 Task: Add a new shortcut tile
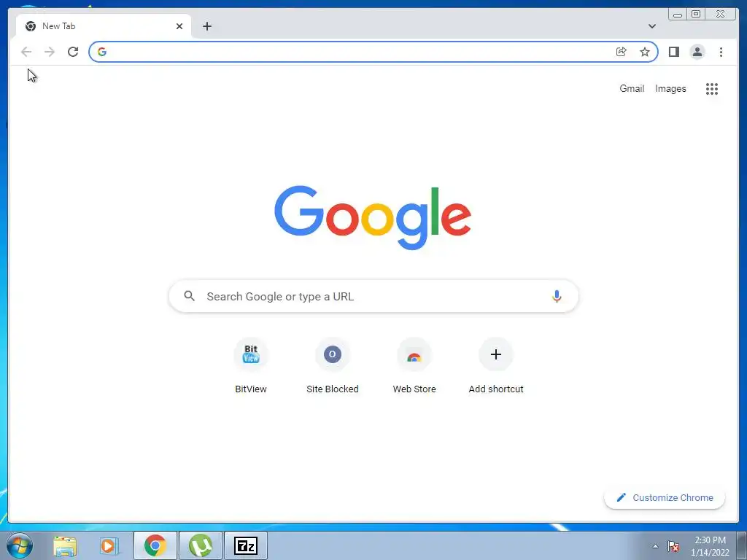click(496, 366)
